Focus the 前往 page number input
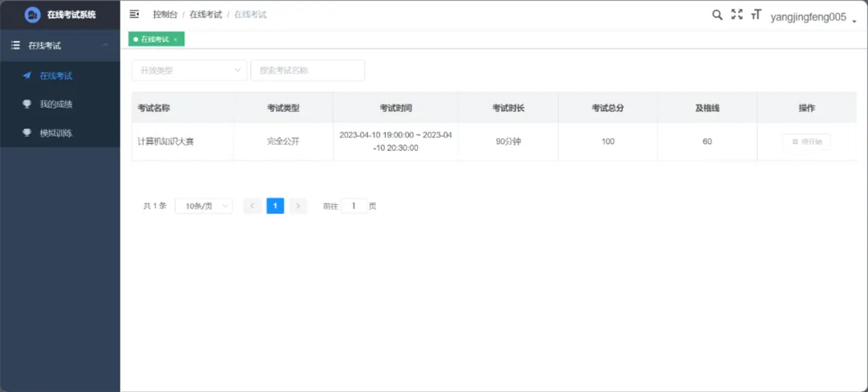This screenshot has width=868, height=392. (354, 206)
